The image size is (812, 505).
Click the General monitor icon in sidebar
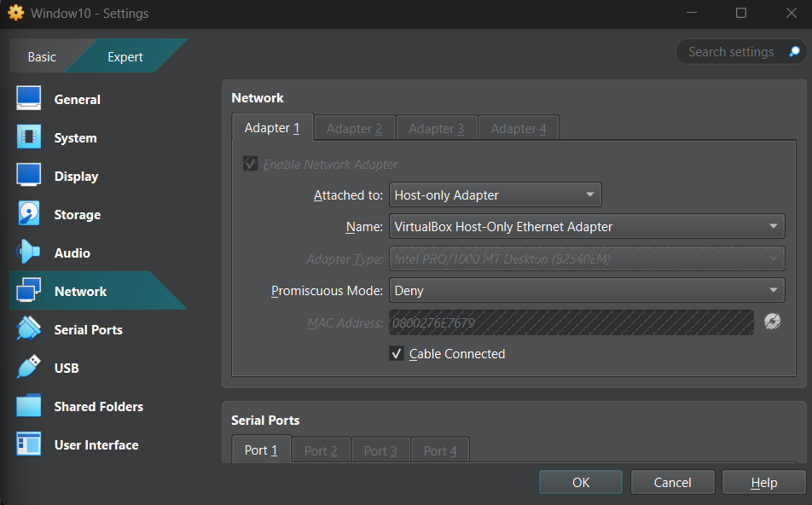pos(28,98)
